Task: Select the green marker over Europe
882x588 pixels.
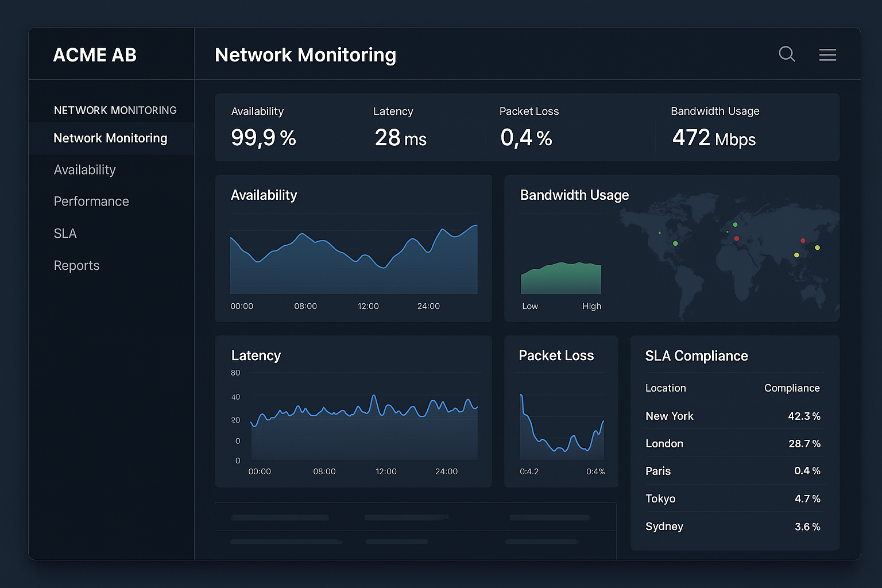Action: click(x=736, y=225)
